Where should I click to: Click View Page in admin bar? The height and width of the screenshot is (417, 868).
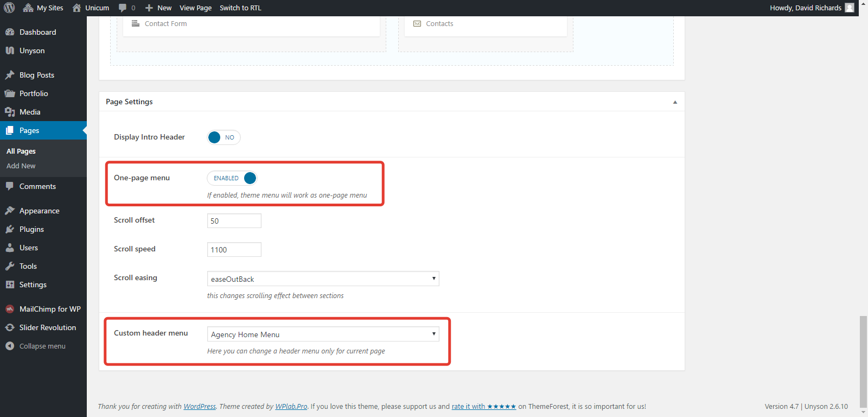pyautogui.click(x=195, y=8)
